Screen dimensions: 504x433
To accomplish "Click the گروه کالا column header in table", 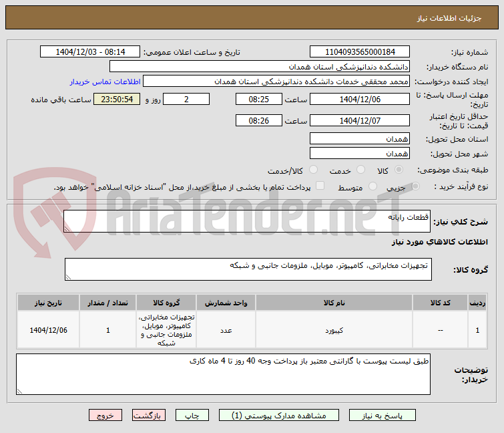I will (166, 303).
